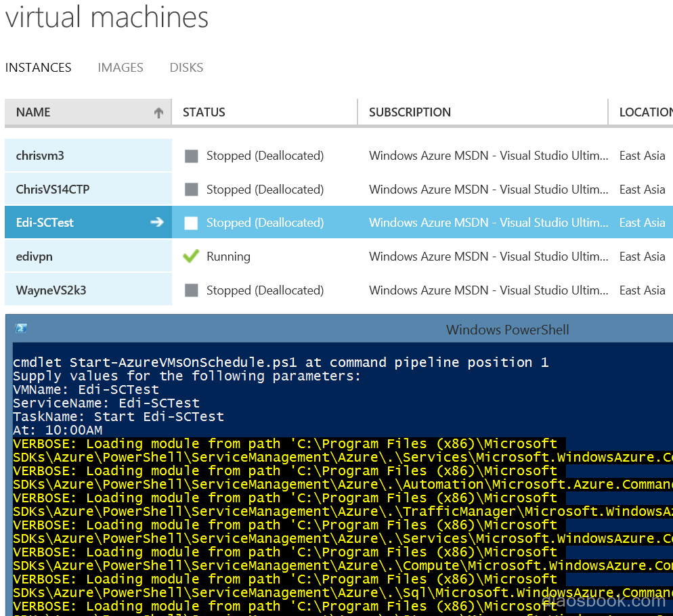Click the 'At: 10:00AM' line in PowerShell
The image size is (673, 616).
pyautogui.click(x=58, y=430)
